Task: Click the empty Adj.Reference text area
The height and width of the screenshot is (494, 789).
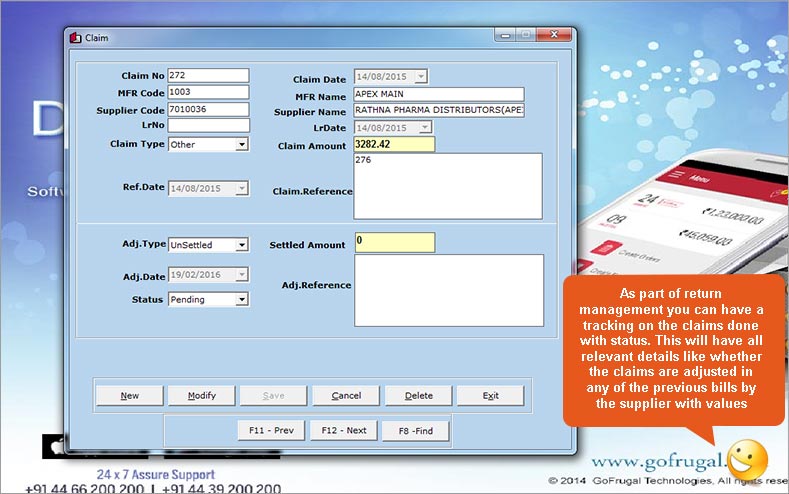Action: coord(449,290)
